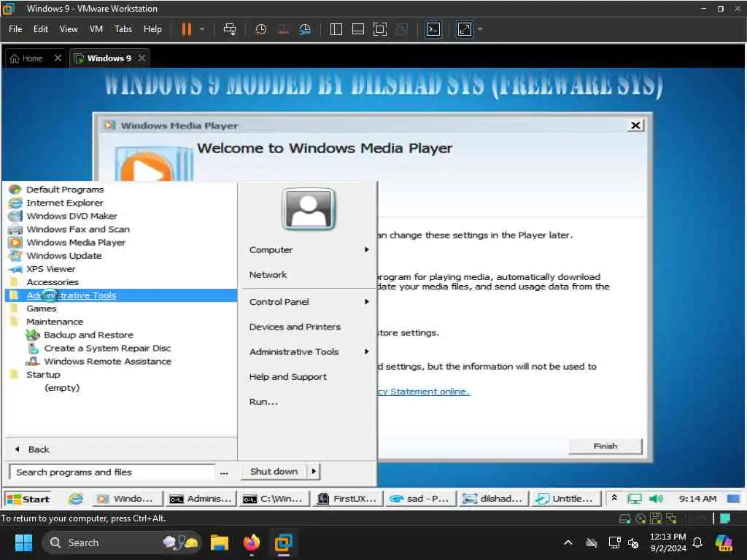747x560 pixels.
Task: Open Internet Explorer quick launch icon in guest taskbar
Action: click(75, 499)
